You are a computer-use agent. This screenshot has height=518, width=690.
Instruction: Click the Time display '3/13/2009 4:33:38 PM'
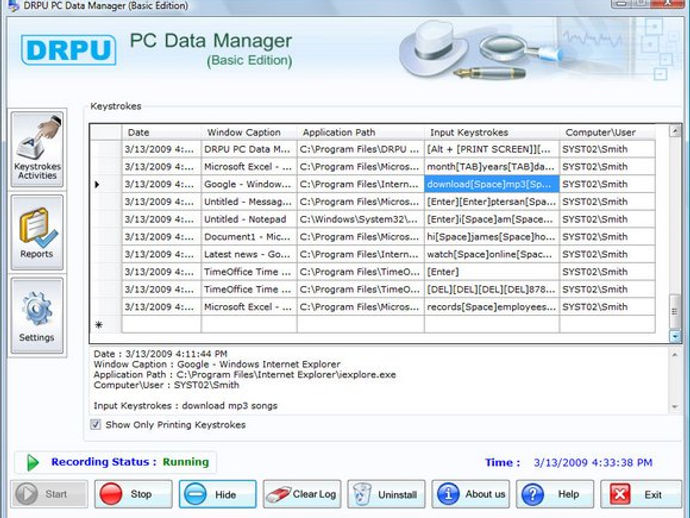pyautogui.click(x=593, y=463)
